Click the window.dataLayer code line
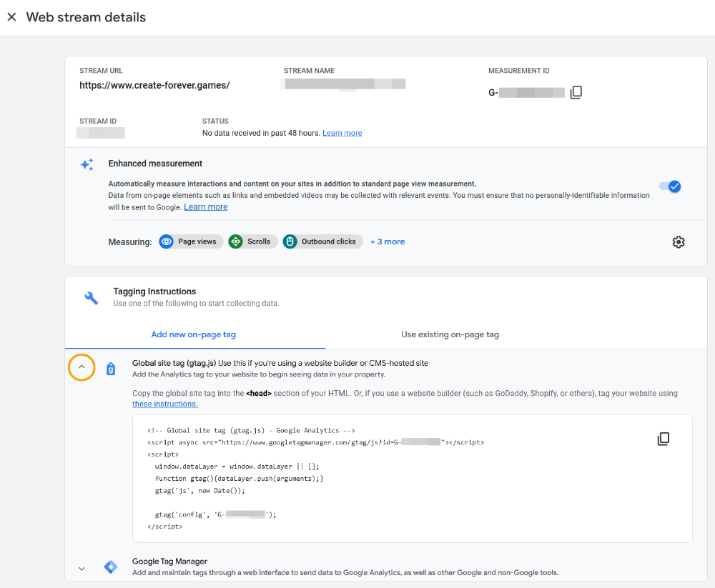 point(237,467)
